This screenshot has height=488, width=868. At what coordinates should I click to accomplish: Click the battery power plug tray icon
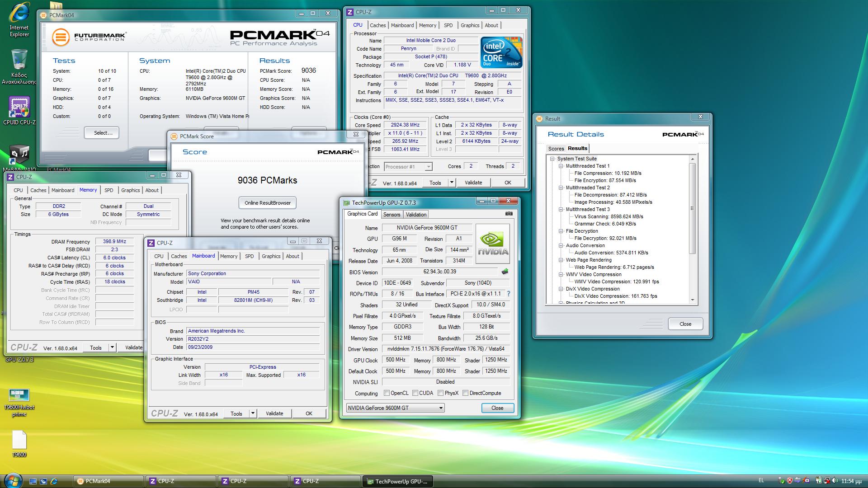818,480
